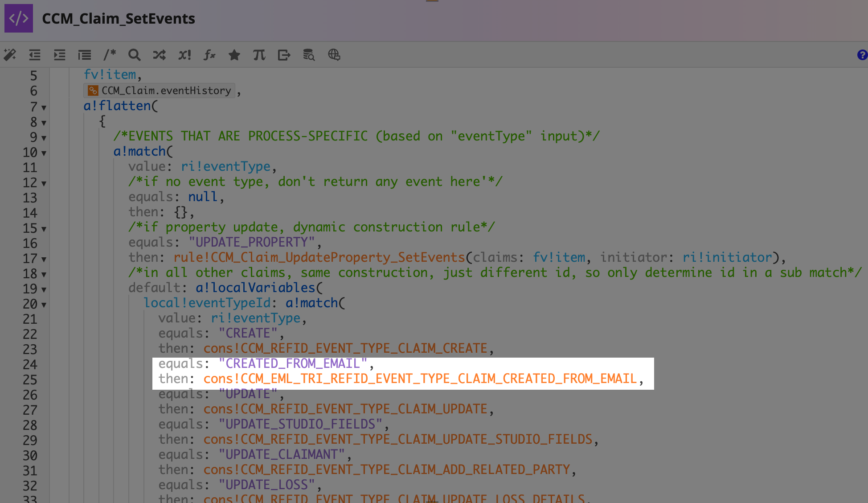Open search with the magnifier icon
The width and height of the screenshot is (868, 503).
(x=135, y=55)
